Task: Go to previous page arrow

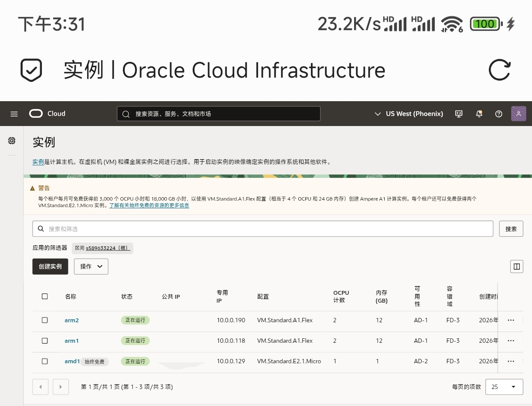Action: (x=41, y=387)
